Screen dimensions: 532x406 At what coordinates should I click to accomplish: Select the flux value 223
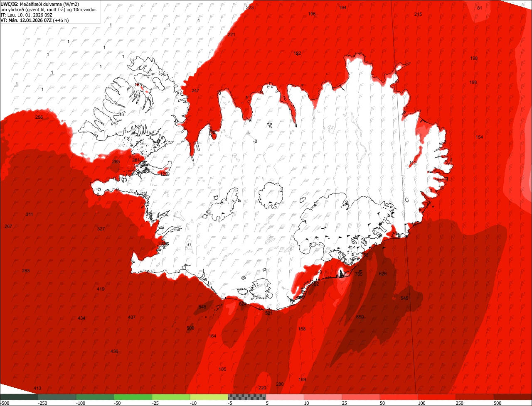pyautogui.click(x=250, y=8)
